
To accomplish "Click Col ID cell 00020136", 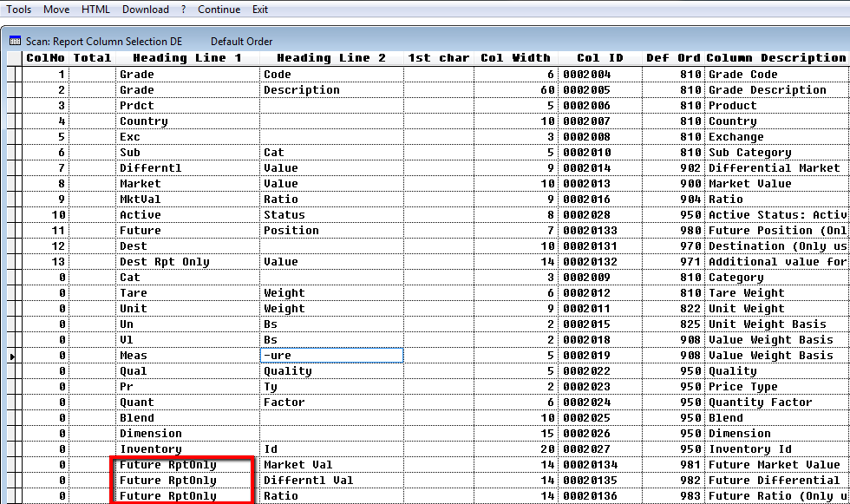I will coord(600,496).
